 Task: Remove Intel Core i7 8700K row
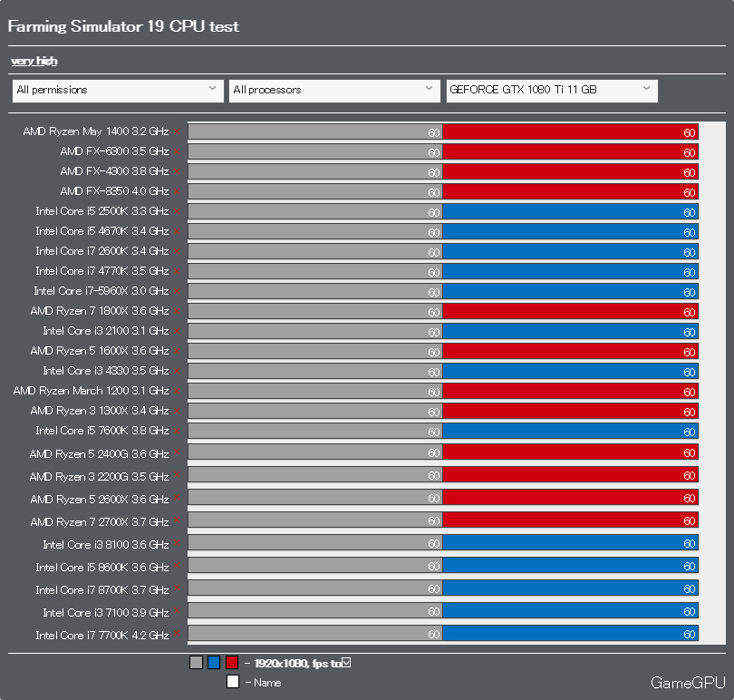click(177, 588)
